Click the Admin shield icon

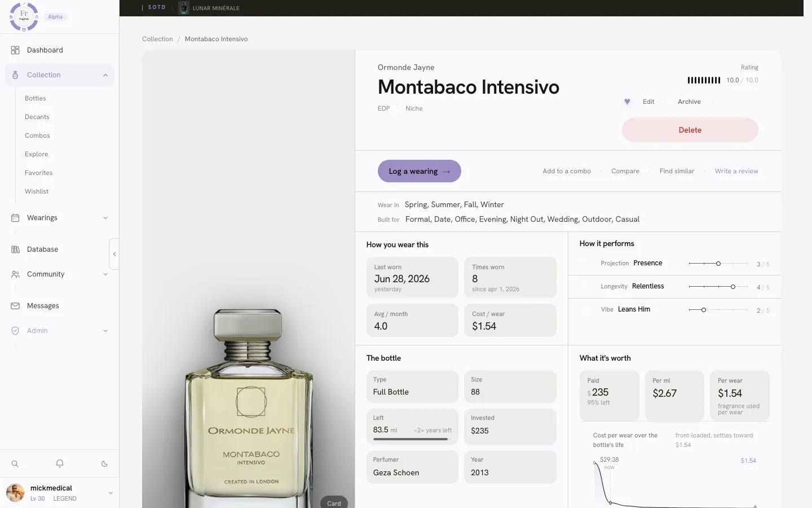coord(15,331)
